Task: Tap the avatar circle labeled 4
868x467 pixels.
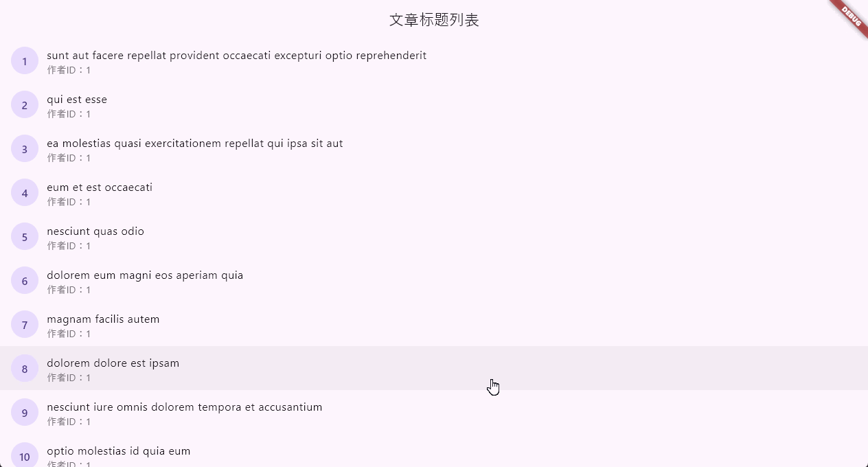Action: (x=25, y=193)
